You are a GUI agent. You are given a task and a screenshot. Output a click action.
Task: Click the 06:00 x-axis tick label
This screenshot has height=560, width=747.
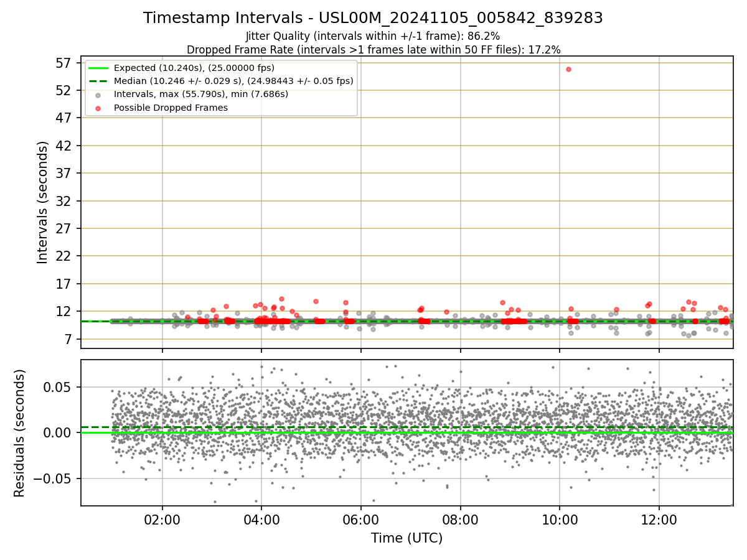pos(361,519)
